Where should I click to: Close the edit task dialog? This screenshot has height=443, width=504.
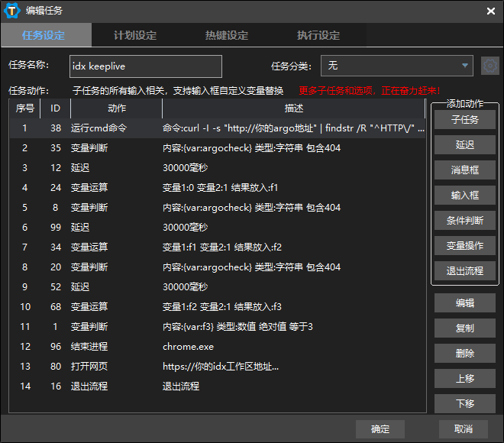[491, 11]
